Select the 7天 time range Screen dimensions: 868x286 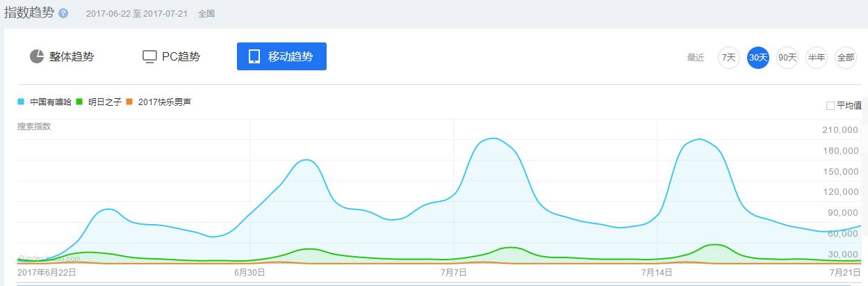coord(728,58)
